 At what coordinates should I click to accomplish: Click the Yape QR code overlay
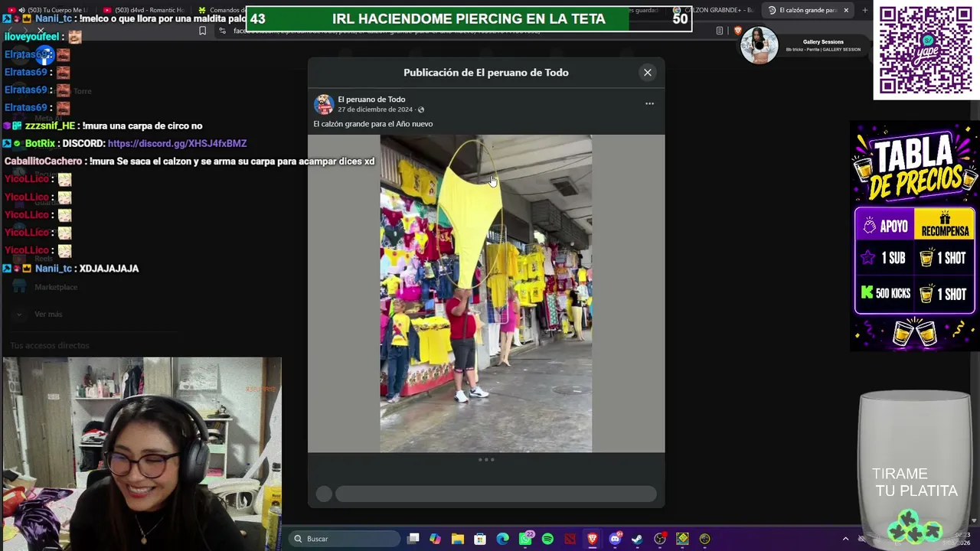click(926, 51)
